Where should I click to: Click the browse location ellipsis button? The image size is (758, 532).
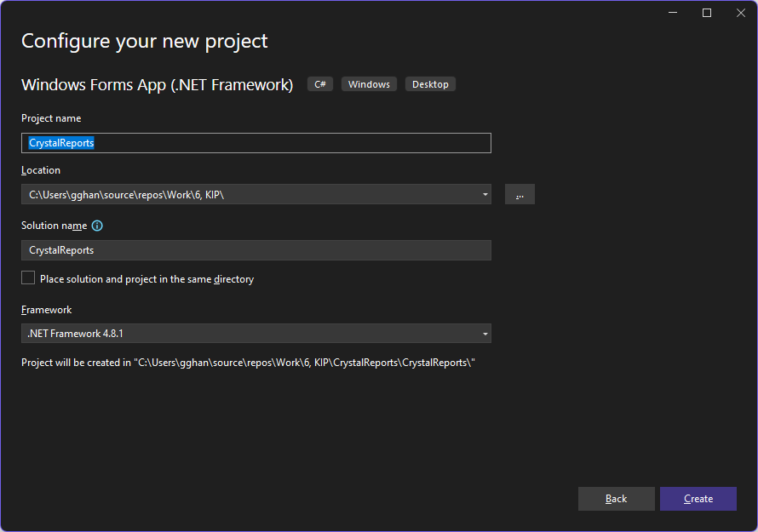pos(520,195)
